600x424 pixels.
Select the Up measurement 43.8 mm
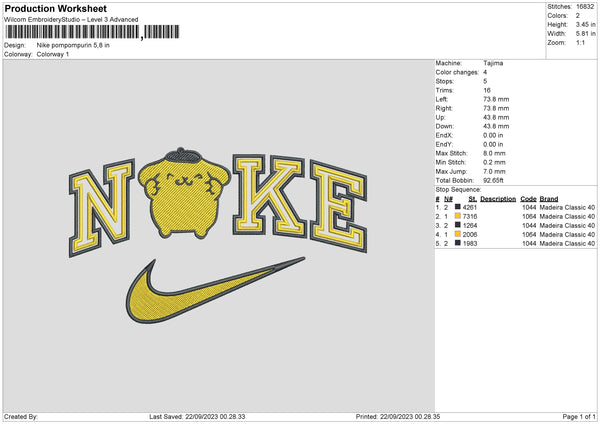pyautogui.click(x=496, y=117)
